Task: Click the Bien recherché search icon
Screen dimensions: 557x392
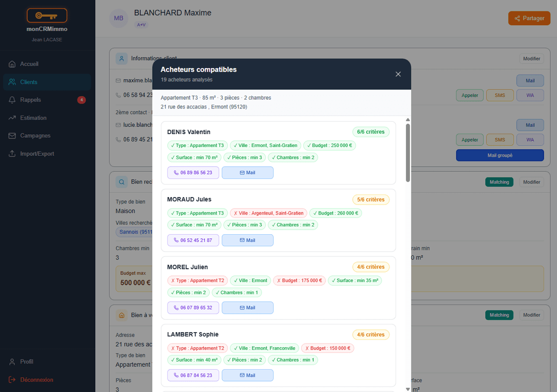Action: (122, 182)
